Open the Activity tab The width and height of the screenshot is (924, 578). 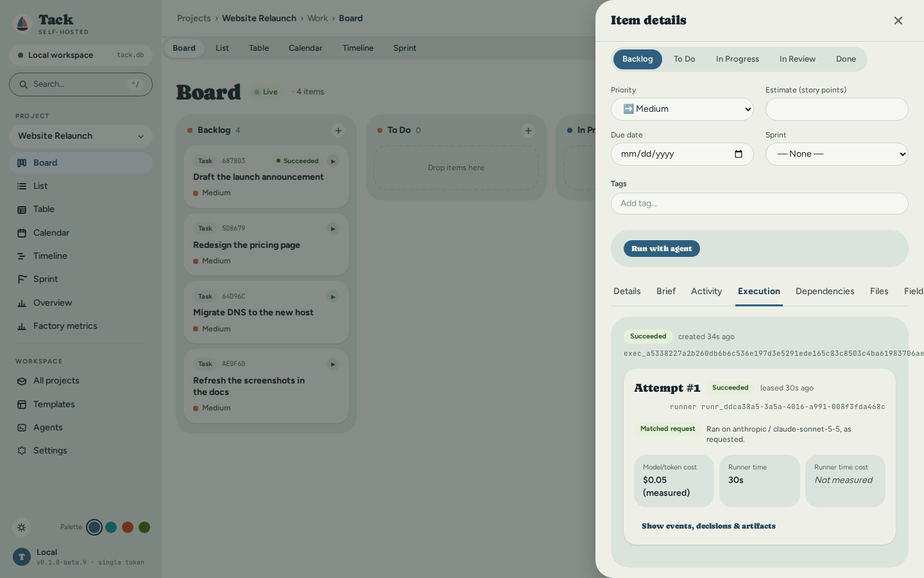[x=706, y=292]
